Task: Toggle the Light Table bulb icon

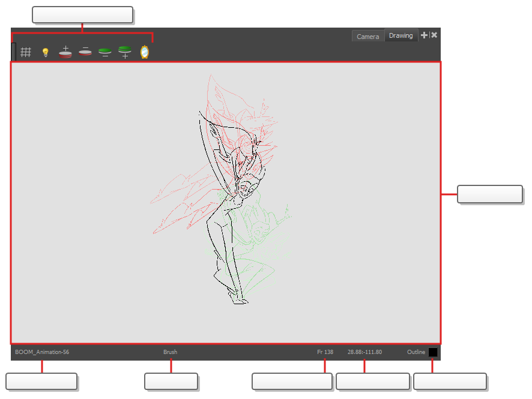Action: pyautogui.click(x=45, y=52)
